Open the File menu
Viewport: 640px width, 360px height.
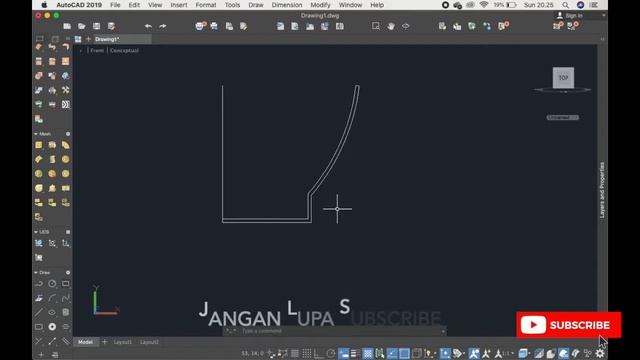pyautogui.click(x=115, y=5)
